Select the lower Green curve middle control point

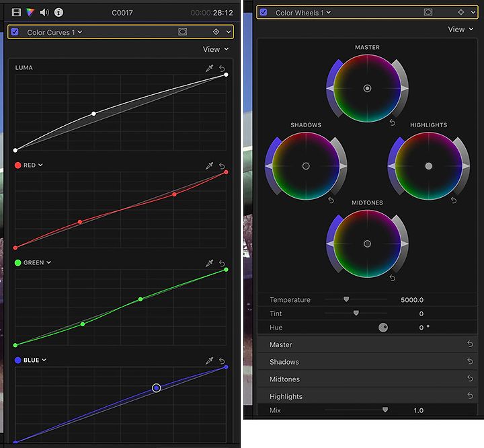click(x=83, y=324)
